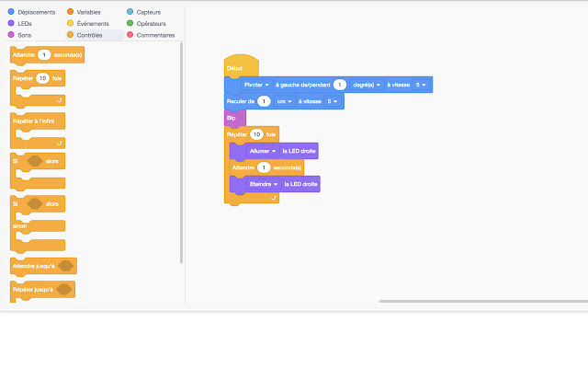The width and height of the screenshot is (588, 368).
Task: Click the 'sinon' label in Si alors sinon
Action: 19,226
